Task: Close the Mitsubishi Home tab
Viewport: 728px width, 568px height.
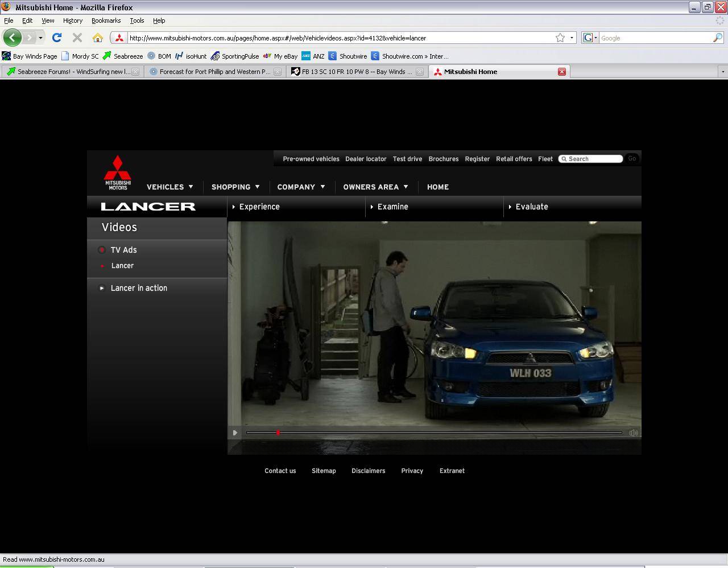Action: (x=561, y=72)
